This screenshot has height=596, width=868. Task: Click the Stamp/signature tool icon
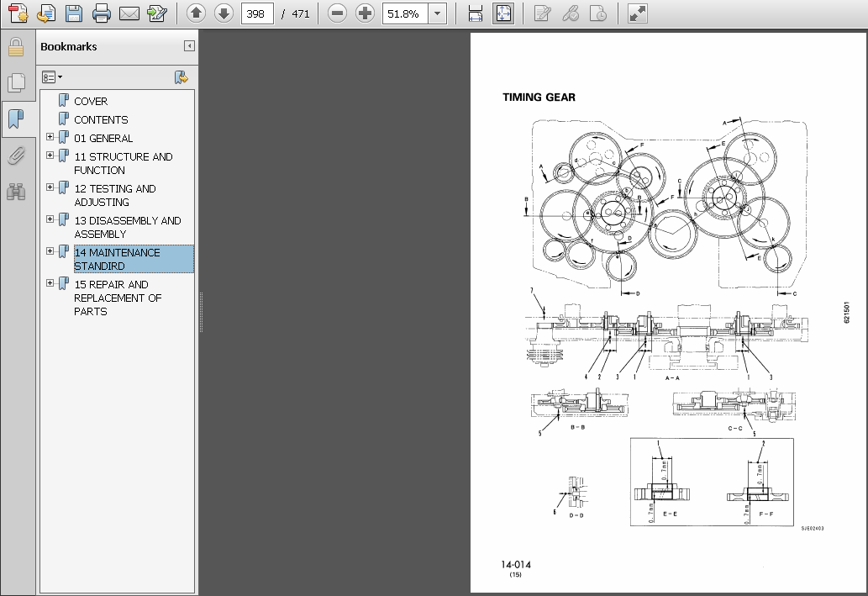(598, 13)
